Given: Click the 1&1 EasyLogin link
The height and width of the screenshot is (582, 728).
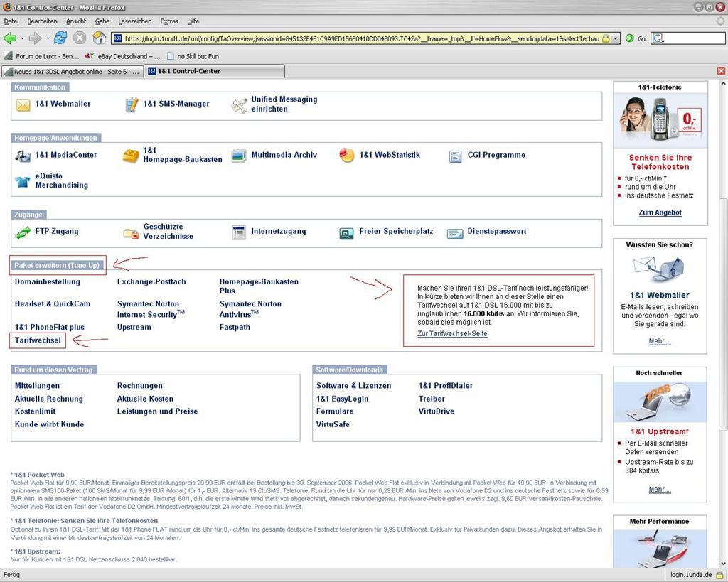Looking at the screenshot, I should coord(342,399).
